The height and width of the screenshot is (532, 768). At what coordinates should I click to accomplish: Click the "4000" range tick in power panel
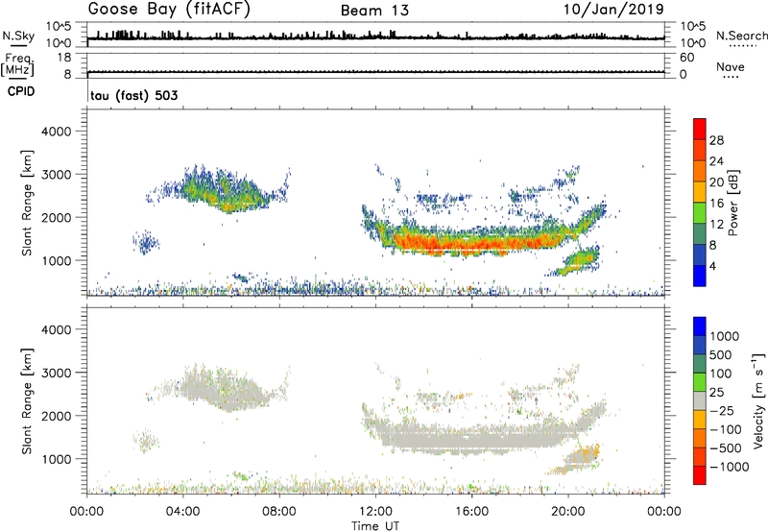coord(56,132)
